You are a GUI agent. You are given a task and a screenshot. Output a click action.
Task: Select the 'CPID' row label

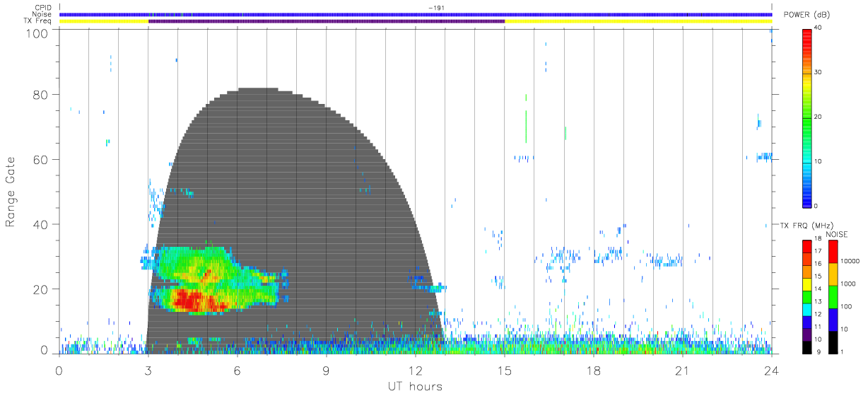coord(44,7)
